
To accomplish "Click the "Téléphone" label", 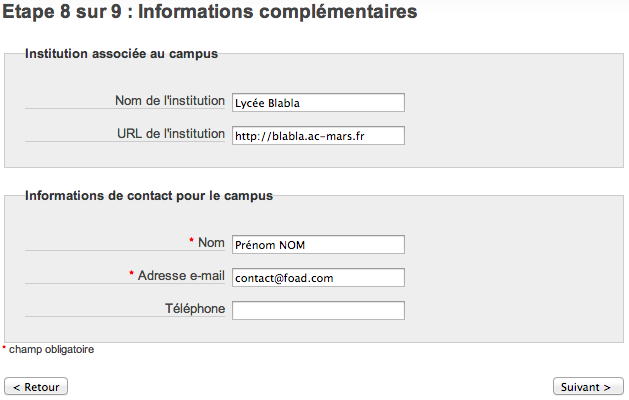I will click(195, 309).
